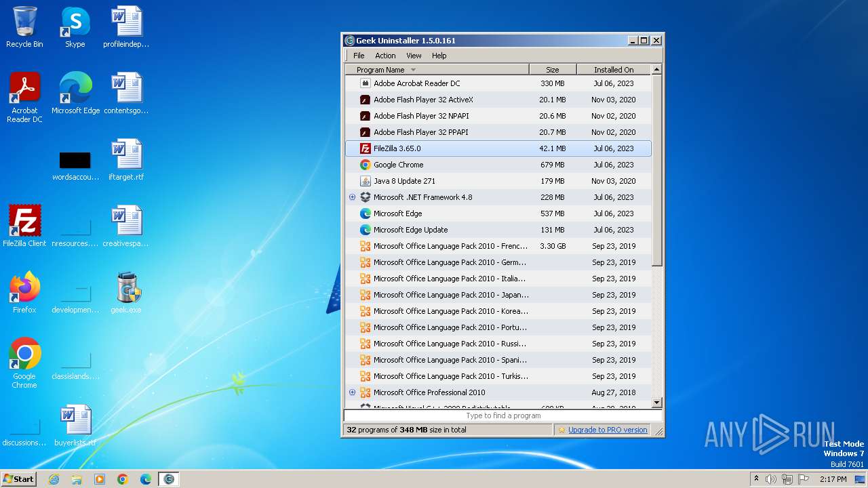
Task: Select Office Language Pack 2010 Italian row
Action: (498, 279)
